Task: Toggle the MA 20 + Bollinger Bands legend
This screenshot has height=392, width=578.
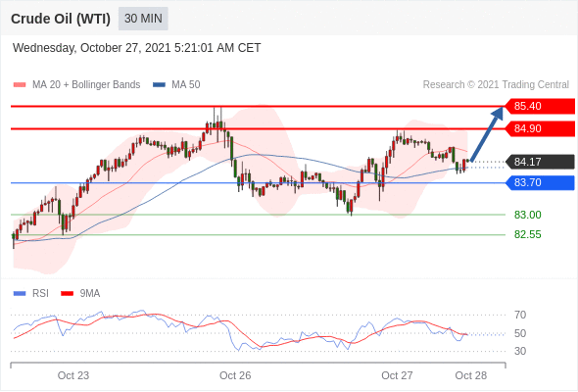Action: pos(76,85)
